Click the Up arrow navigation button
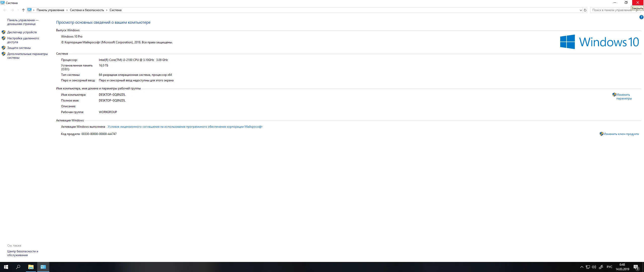644x272 pixels. click(x=23, y=10)
